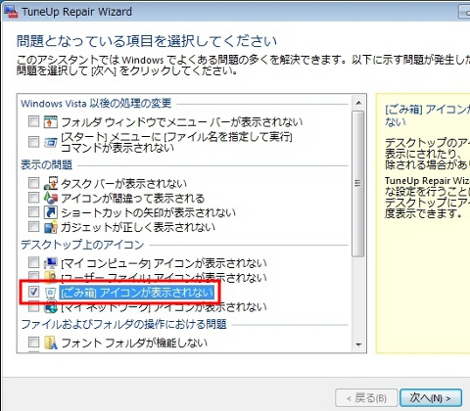The image size is (470, 411).
Task: Select the shortcut arrow icon
Action: point(50,212)
